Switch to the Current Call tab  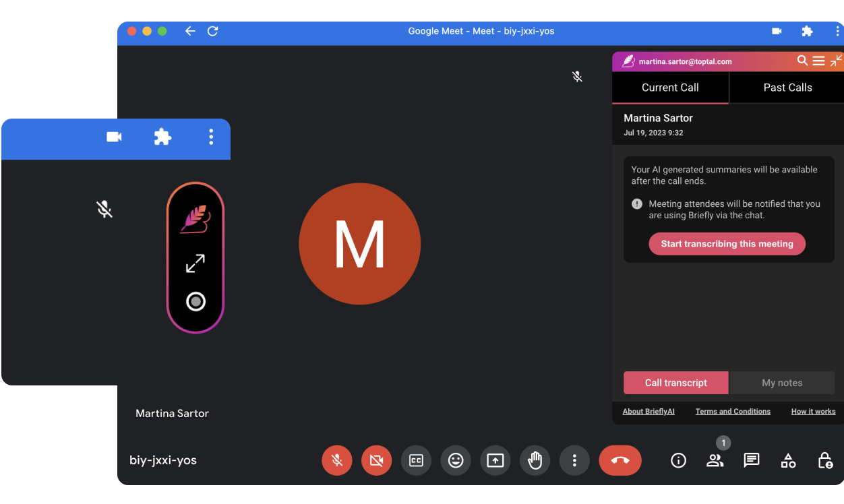(x=670, y=88)
